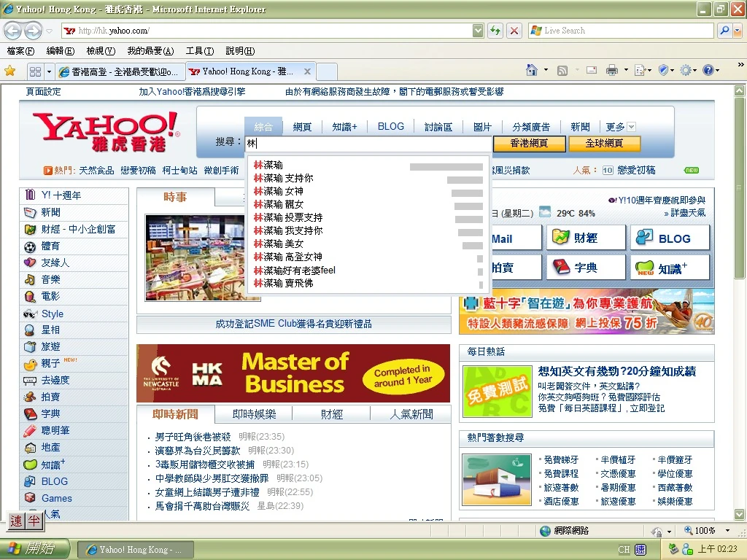Click the Stop loading button
This screenshot has height=560, width=747.
(514, 31)
